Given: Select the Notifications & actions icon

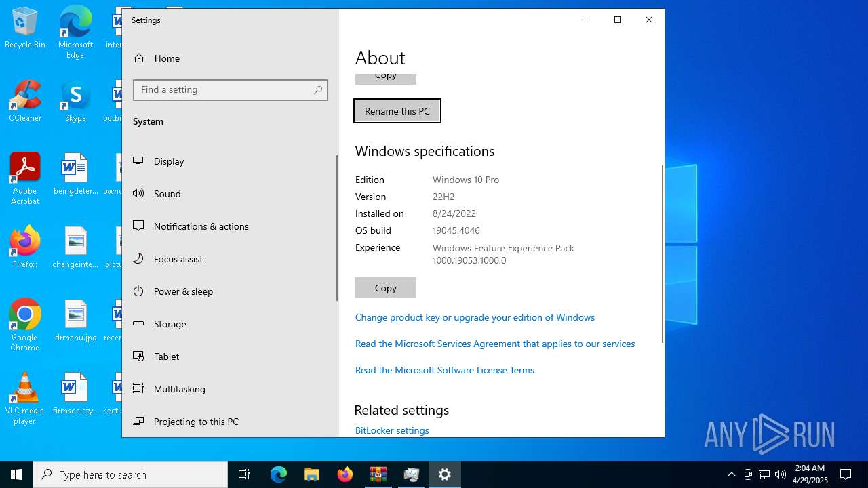Looking at the screenshot, I should pos(138,226).
